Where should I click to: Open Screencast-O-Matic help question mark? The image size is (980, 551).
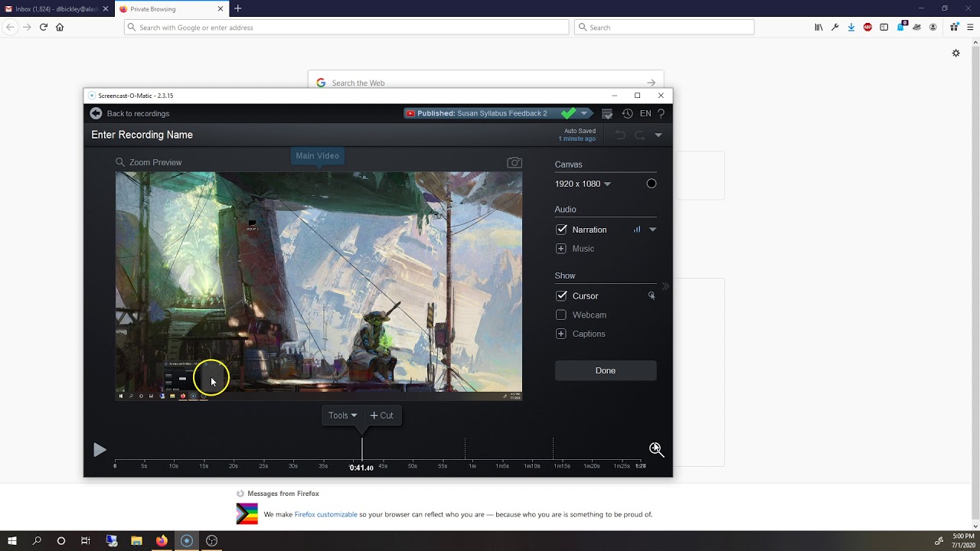[661, 113]
